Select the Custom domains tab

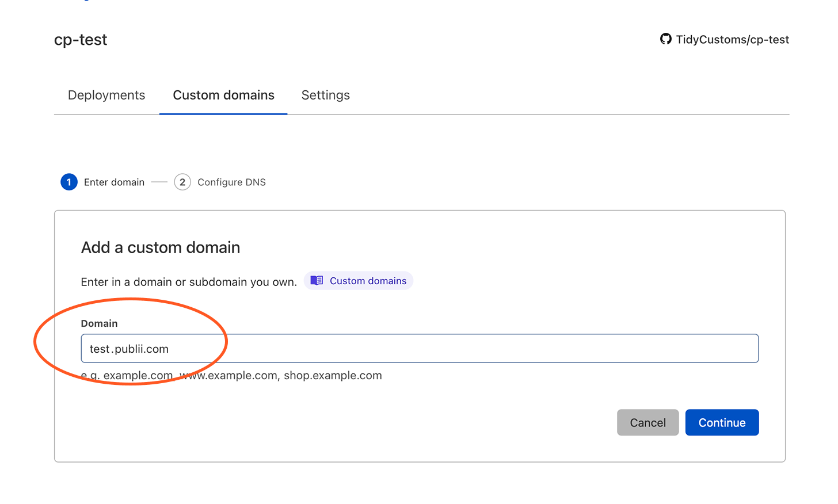[x=223, y=95]
